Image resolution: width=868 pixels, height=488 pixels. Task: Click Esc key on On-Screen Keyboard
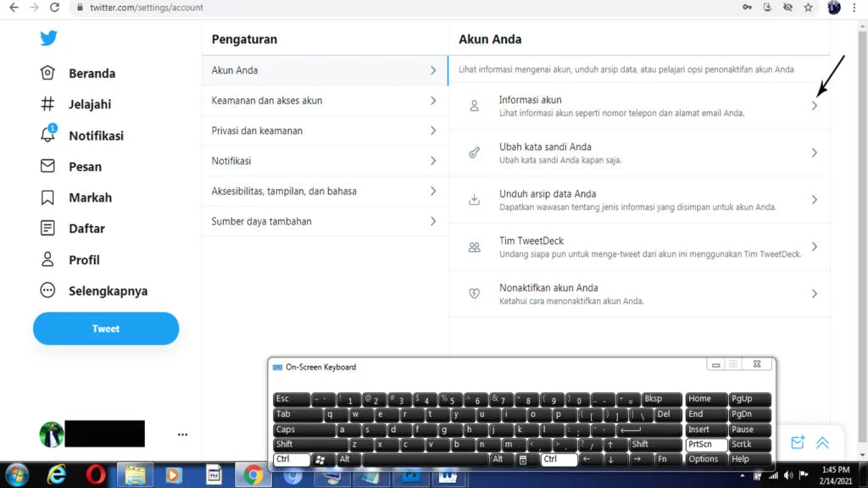[292, 399]
